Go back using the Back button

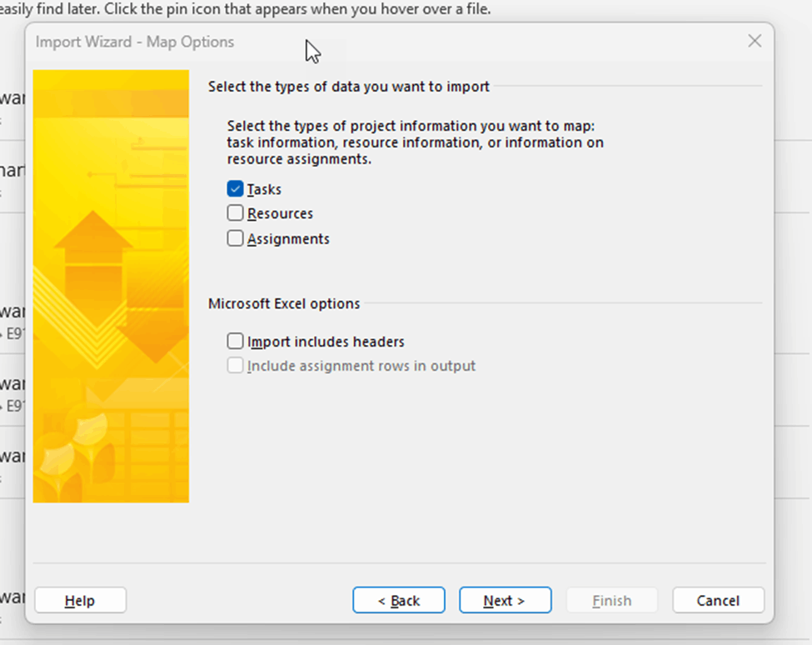click(x=398, y=600)
